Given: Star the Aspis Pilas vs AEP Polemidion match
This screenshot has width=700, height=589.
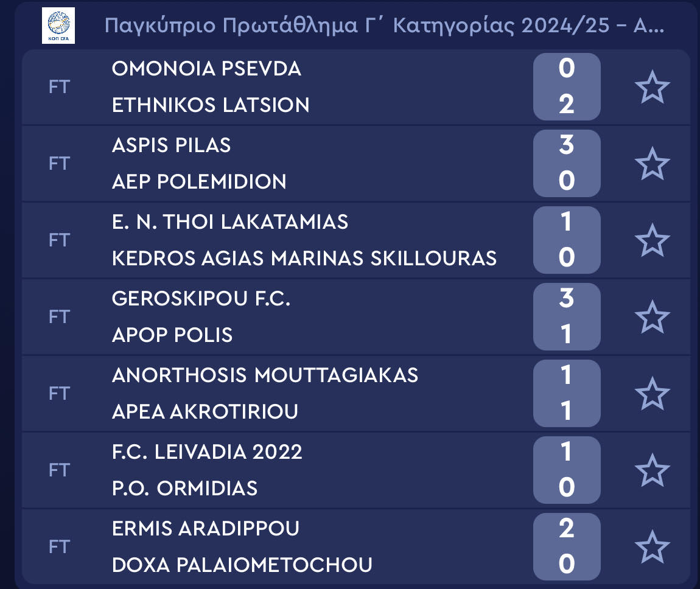Looking at the screenshot, I should 653,164.
